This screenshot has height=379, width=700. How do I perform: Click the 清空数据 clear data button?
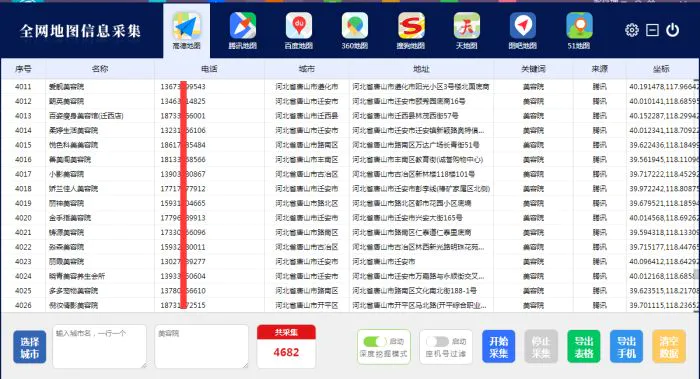[x=669, y=347]
